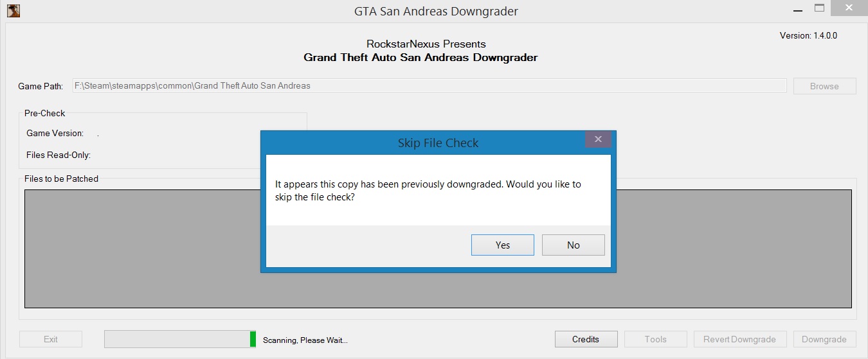Click the app icon in title bar
This screenshot has height=359, width=868.
tap(13, 10)
